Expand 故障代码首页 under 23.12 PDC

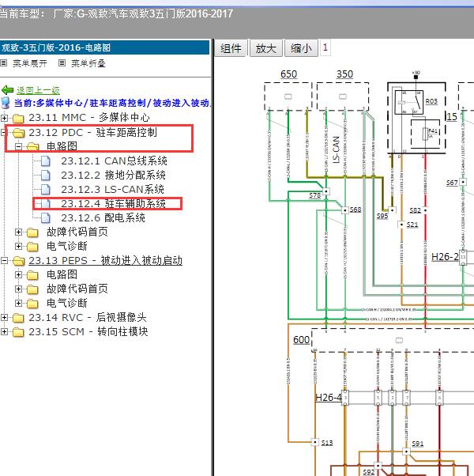click(18, 232)
